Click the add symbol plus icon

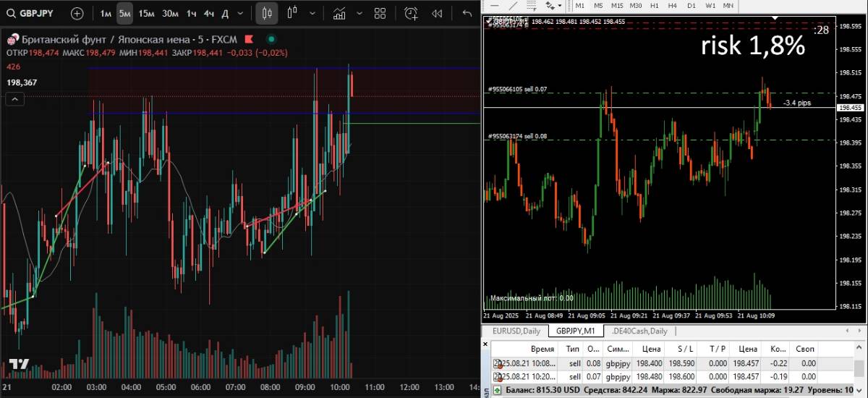click(77, 13)
